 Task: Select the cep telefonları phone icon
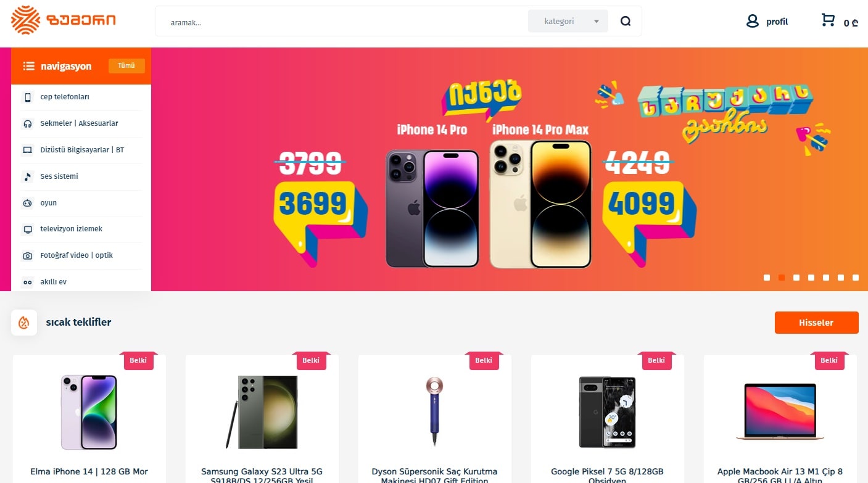[27, 97]
